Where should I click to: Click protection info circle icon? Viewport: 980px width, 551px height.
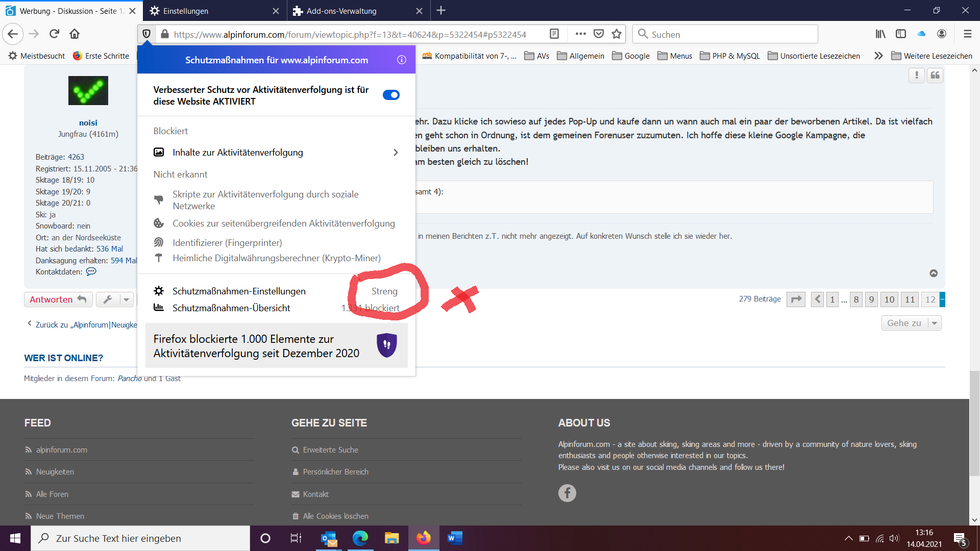coord(402,60)
